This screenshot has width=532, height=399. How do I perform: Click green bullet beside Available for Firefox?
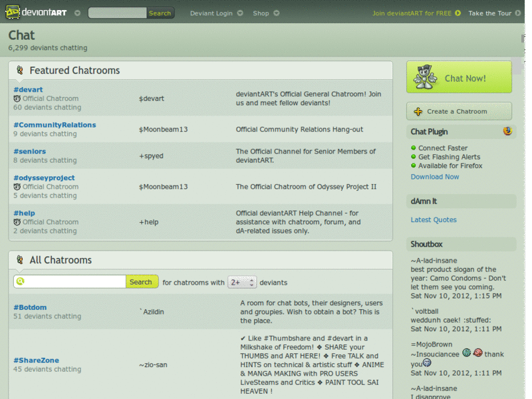413,166
